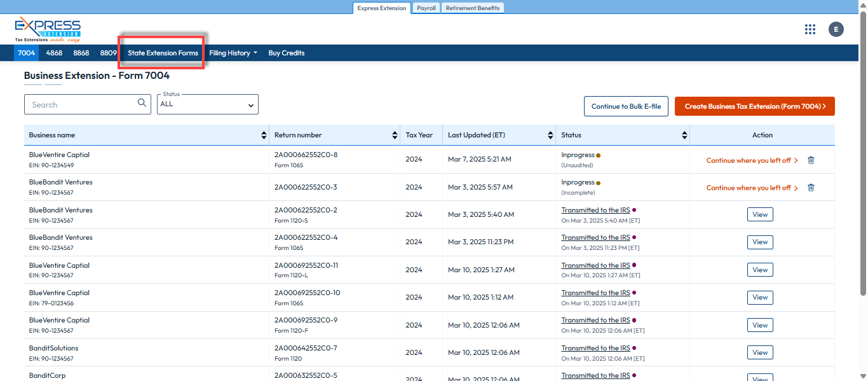View return 2A000622552C0-4

[760, 242]
